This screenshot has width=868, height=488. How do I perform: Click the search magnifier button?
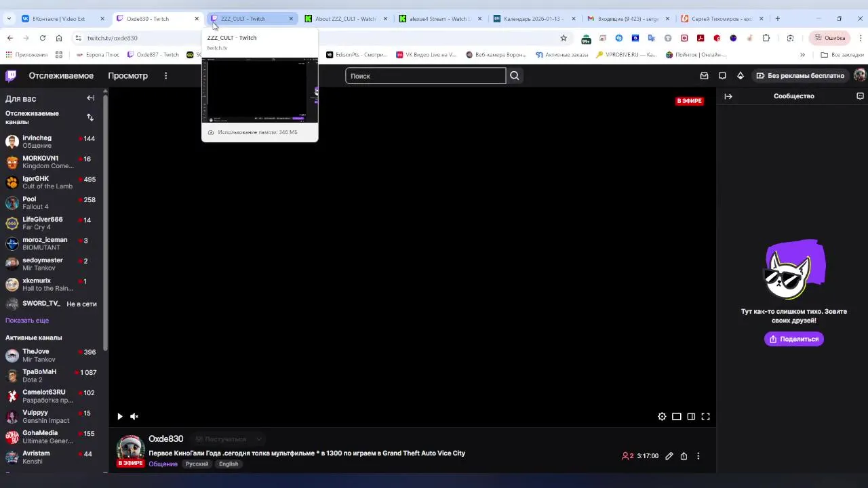point(515,76)
